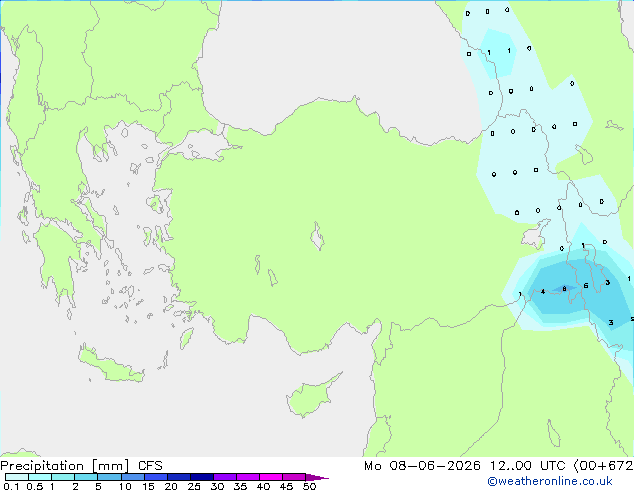This screenshot has width=634, height=490.
Task: Click the 'Mo 08-06-2026 12..00 UTC' timestamp text
Action: click(465, 466)
